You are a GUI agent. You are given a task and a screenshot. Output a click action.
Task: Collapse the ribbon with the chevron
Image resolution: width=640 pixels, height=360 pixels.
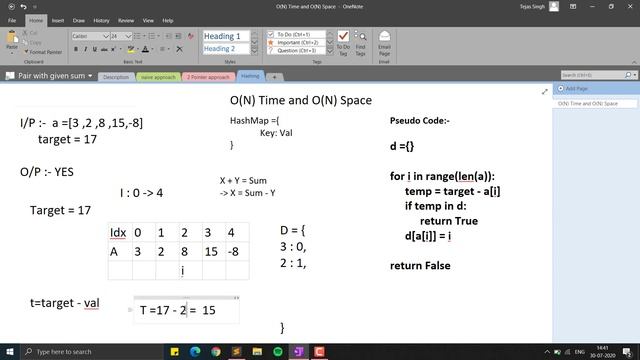click(634, 62)
